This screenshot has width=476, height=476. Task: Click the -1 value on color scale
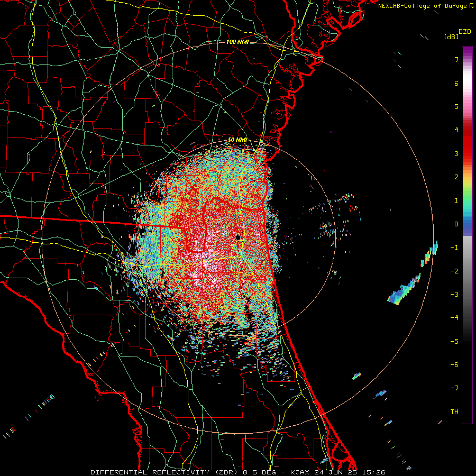[x=454, y=248]
